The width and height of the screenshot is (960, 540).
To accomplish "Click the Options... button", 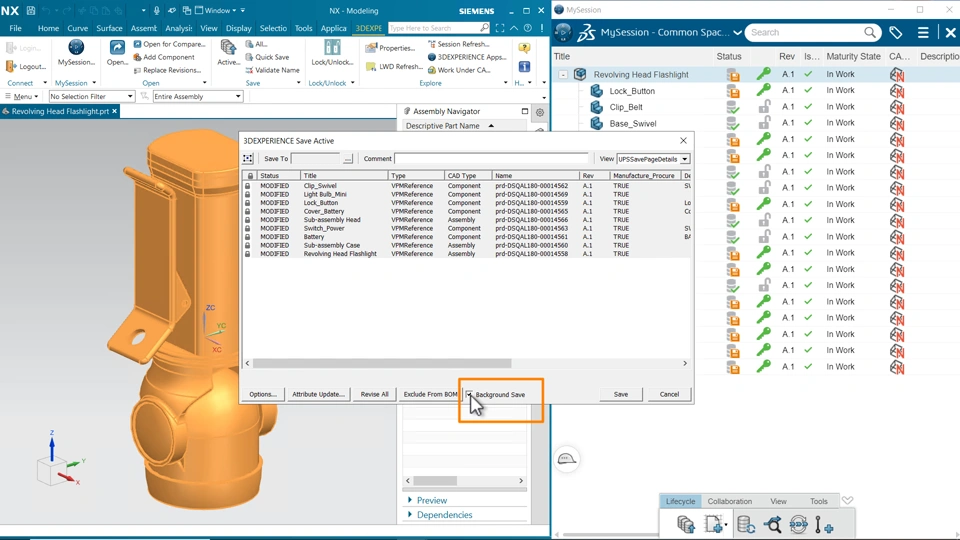I will coord(263,394).
